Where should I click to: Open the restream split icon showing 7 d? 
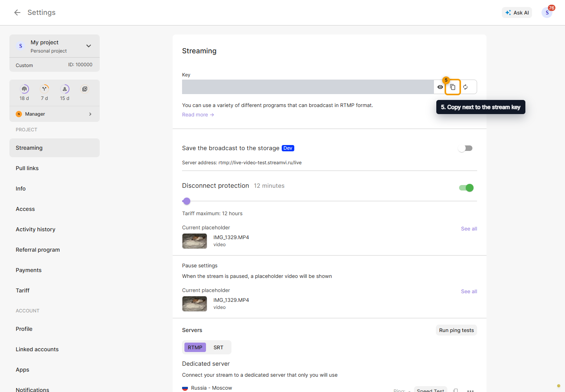pos(45,89)
